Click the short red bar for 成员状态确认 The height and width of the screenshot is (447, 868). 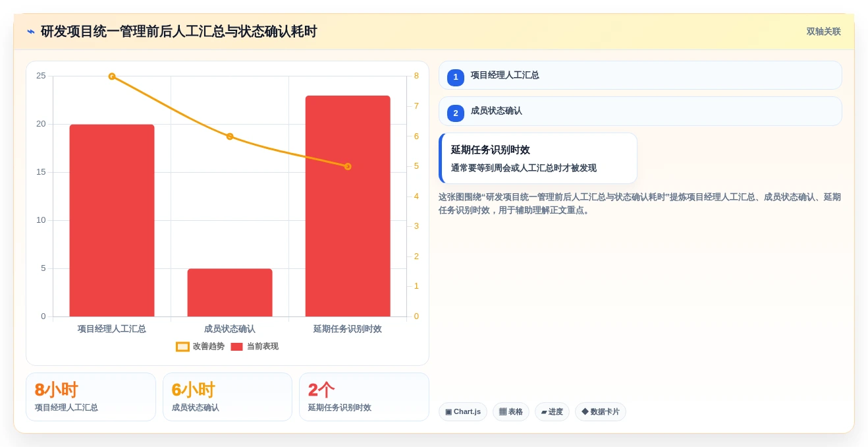click(x=230, y=293)
